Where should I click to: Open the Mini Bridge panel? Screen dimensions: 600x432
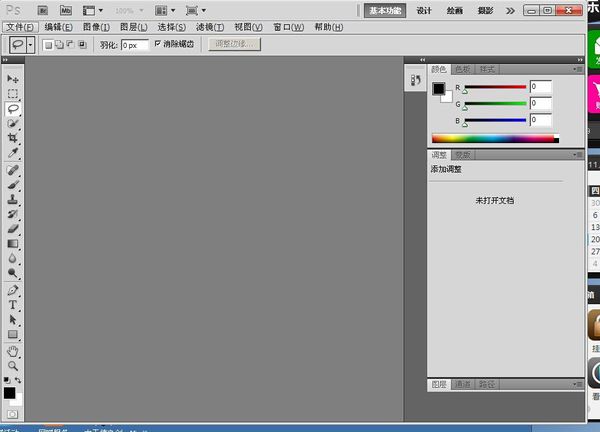click(67, 10)
